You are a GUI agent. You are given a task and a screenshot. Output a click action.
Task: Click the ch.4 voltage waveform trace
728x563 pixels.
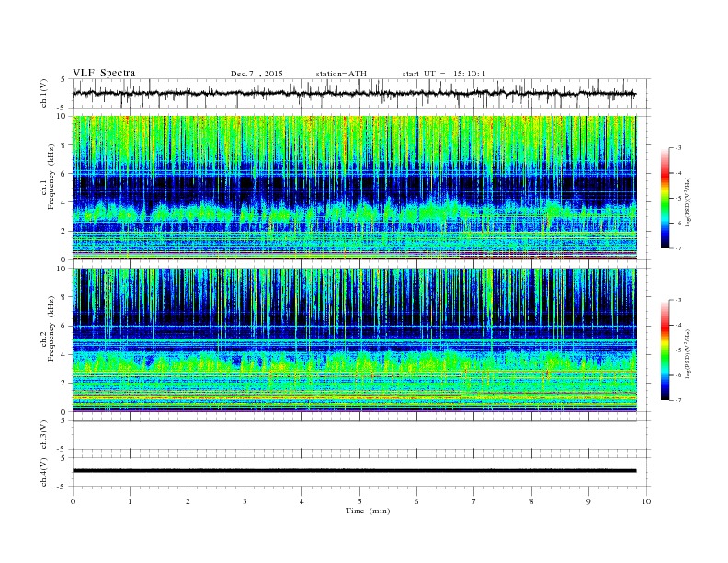[354, 471]
